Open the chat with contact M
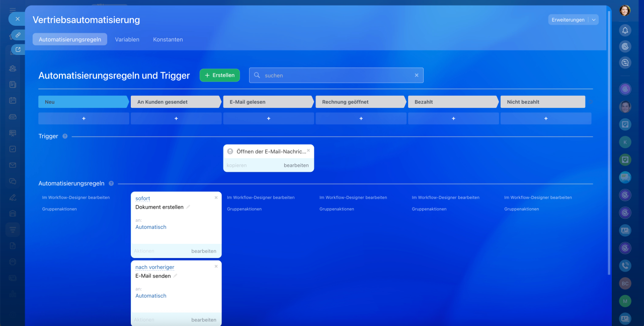Viewport: 644px width, 326px height. pos(625,301)
